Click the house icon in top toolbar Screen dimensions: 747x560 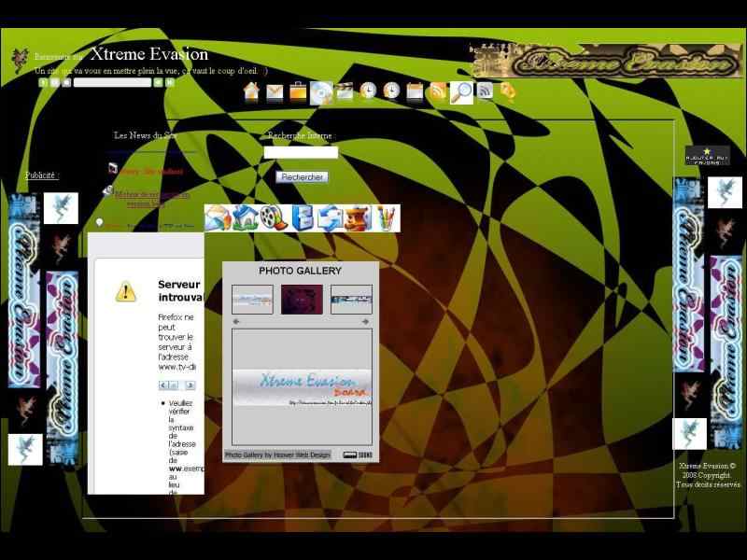(x=251, y=91)
